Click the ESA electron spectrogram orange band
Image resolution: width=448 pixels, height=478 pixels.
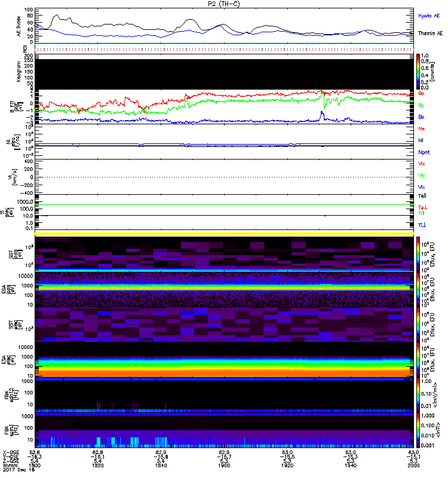pos(224,372)
